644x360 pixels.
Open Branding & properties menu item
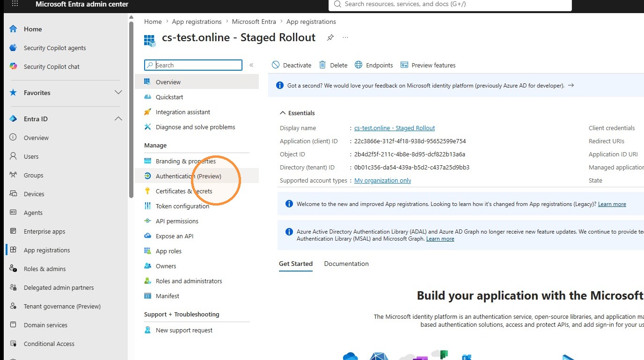[x=197, y=161]
